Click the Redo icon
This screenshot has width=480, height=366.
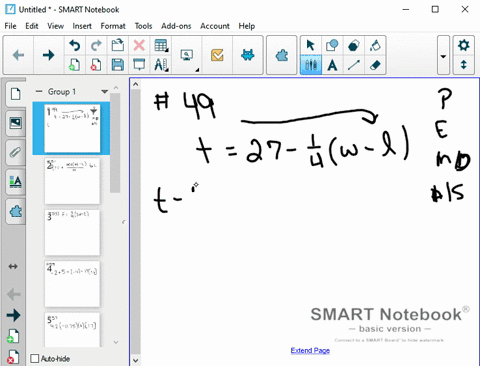coord(96,45)
